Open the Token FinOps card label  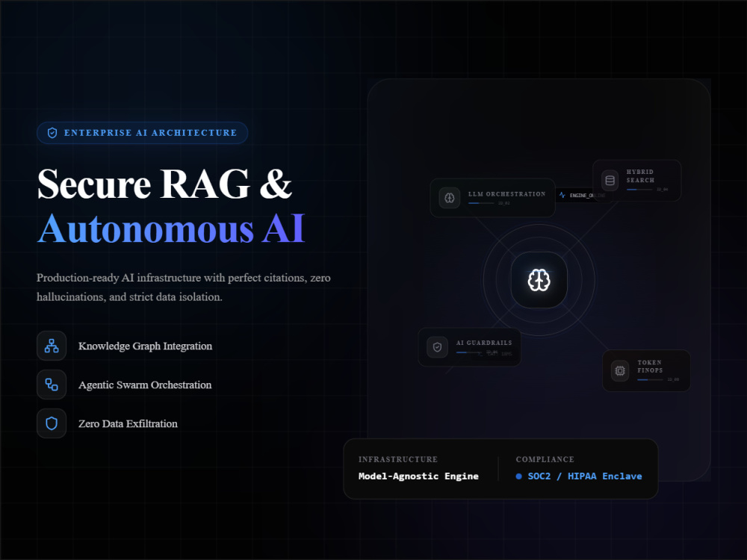[x=650, y=366]
